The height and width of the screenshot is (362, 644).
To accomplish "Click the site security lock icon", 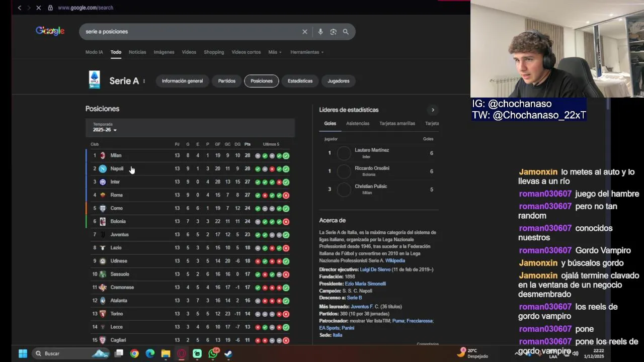I will [x=50, y=8].
